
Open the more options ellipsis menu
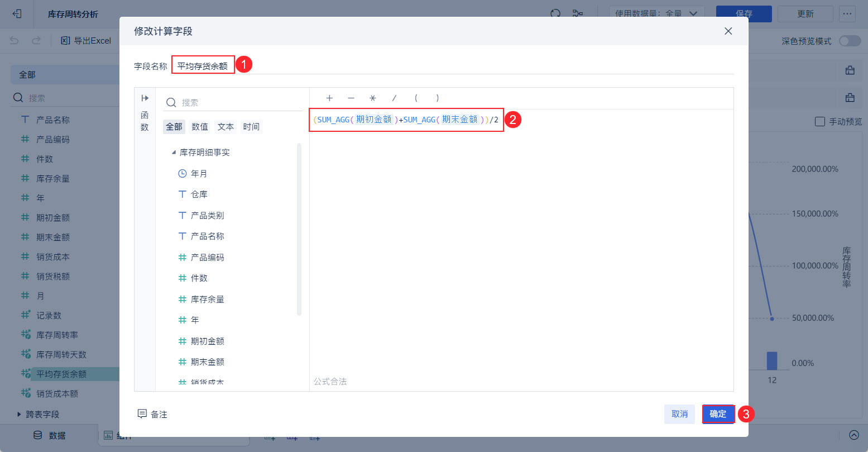pos(847,14)
